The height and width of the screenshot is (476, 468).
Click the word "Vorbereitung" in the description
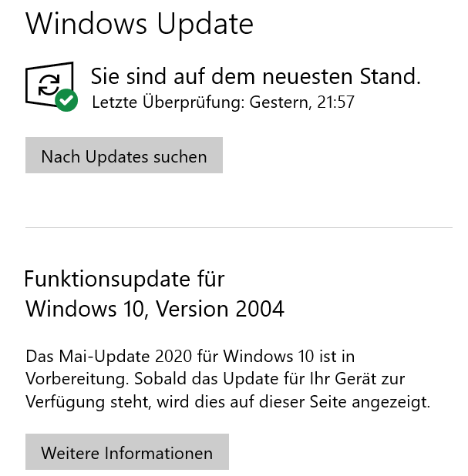76,379
